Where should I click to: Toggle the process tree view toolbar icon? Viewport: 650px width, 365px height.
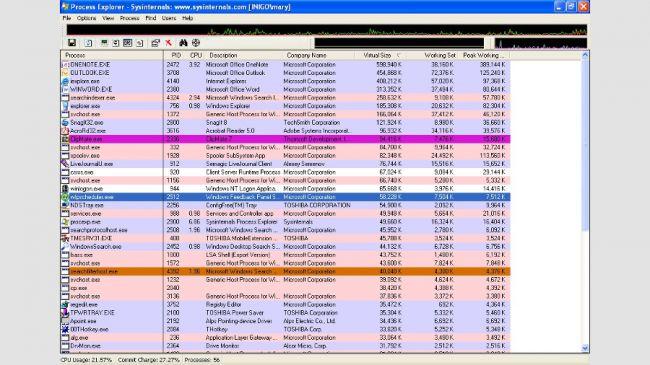click(116, 43)
